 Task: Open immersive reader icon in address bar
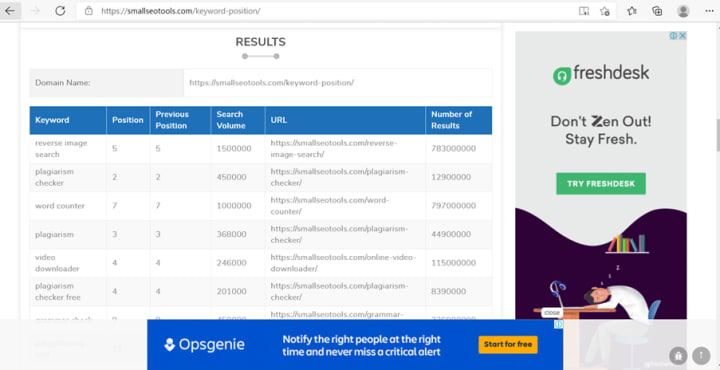[x=584, y=11]
